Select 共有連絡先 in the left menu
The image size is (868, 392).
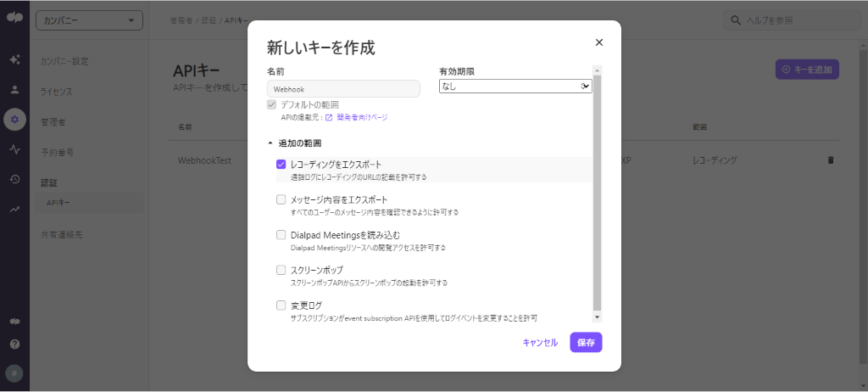click(62, 233)
